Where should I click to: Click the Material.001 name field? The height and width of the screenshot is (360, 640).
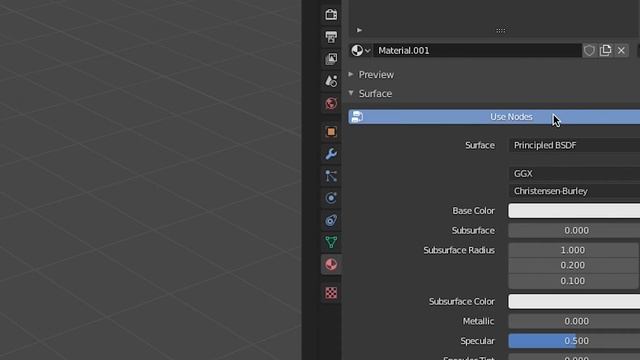477,51
